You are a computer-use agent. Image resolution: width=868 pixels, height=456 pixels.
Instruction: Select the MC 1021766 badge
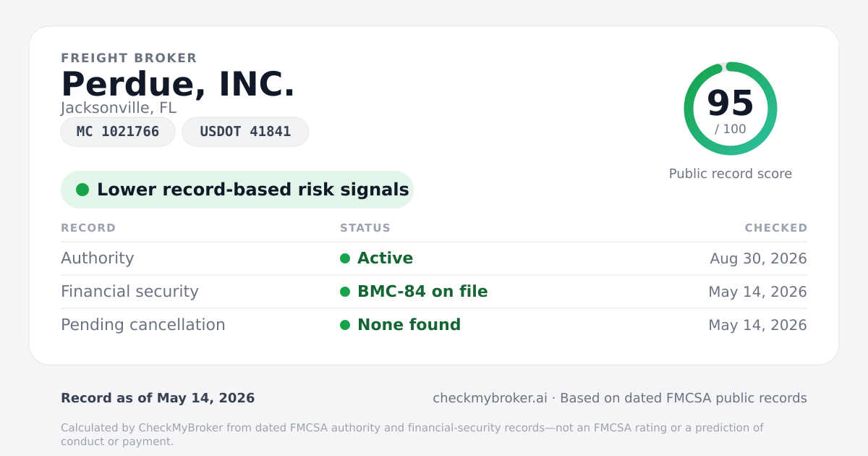coord(118,132)
